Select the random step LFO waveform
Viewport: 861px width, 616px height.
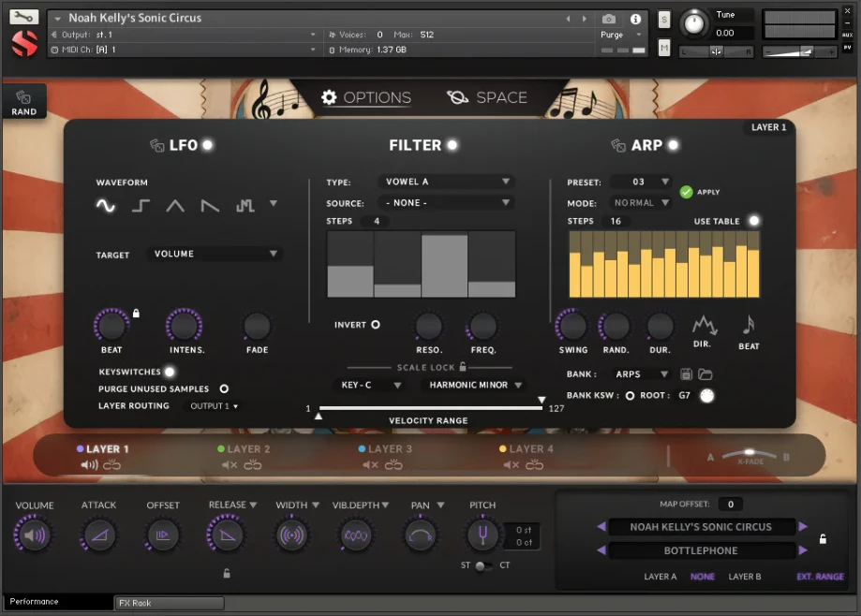point(245,206)
